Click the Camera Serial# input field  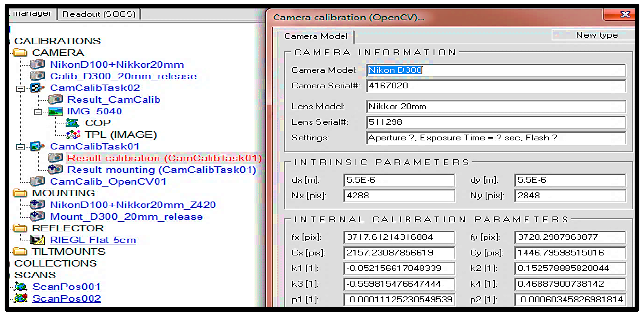click(495, 86)
